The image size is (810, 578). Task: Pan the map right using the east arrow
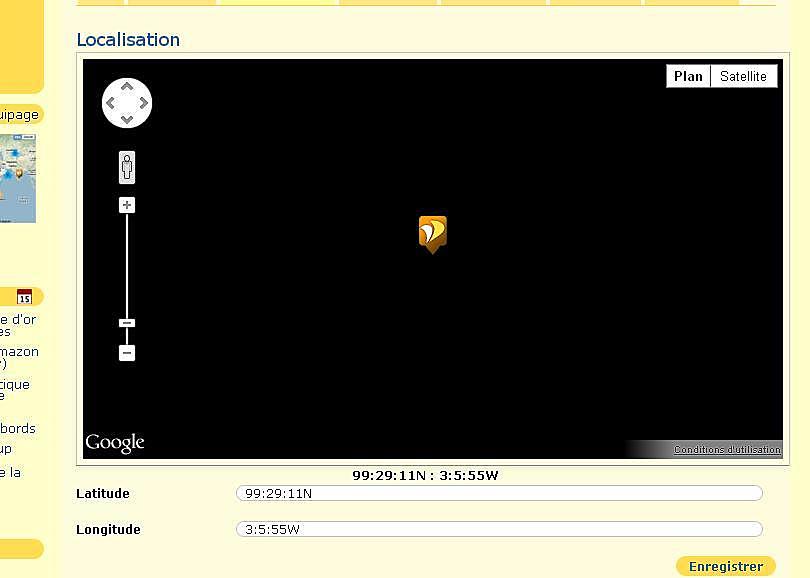(x=144, y=103)
